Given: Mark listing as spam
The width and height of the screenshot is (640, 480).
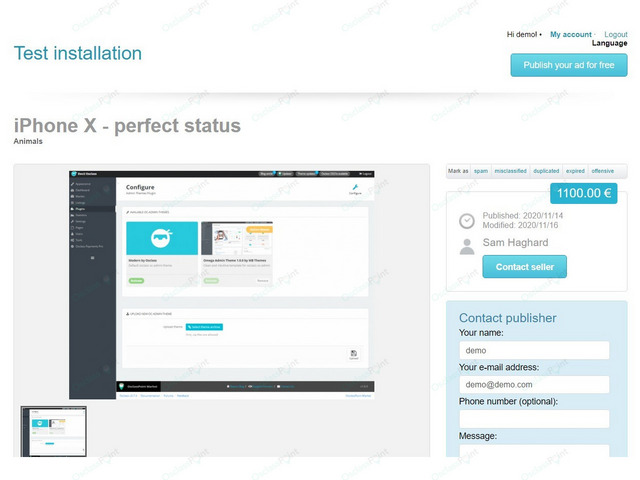Looking at the screenshot, I should (481, 171).
